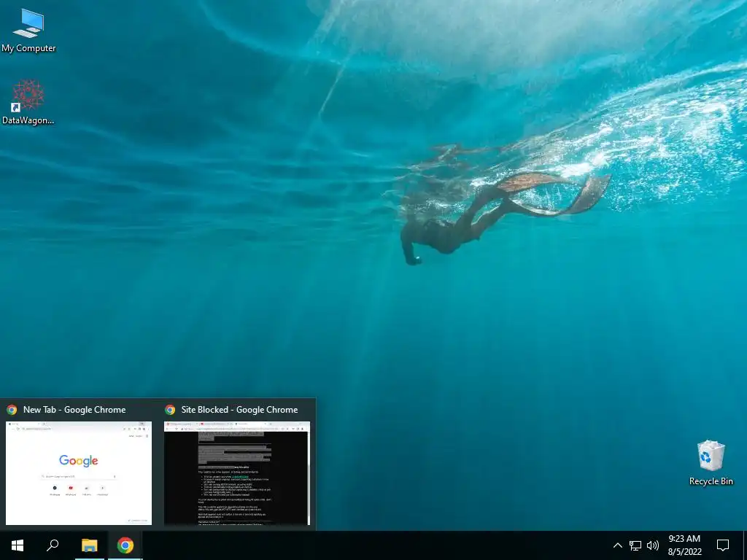Open the Windows Start menu
This screenshot has height=560, width=747.
[18, 545]
